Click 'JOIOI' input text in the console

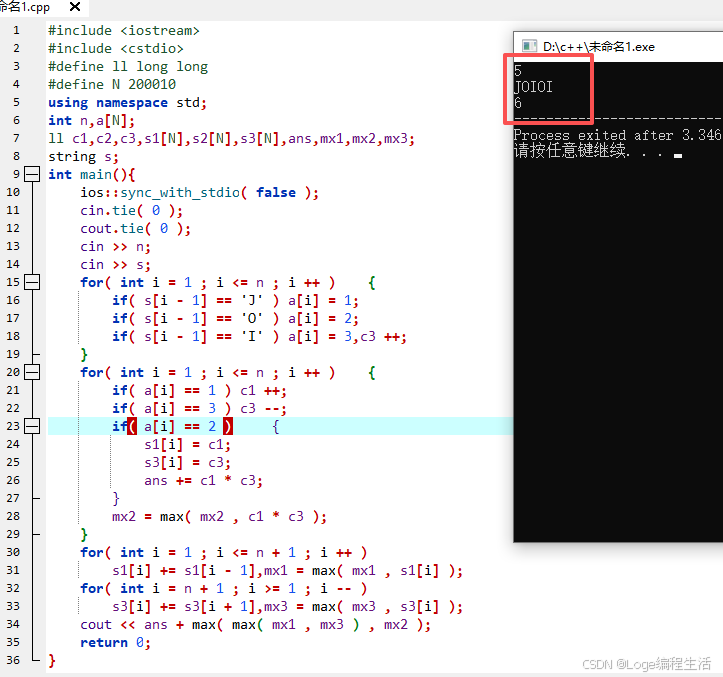point(533,87)
